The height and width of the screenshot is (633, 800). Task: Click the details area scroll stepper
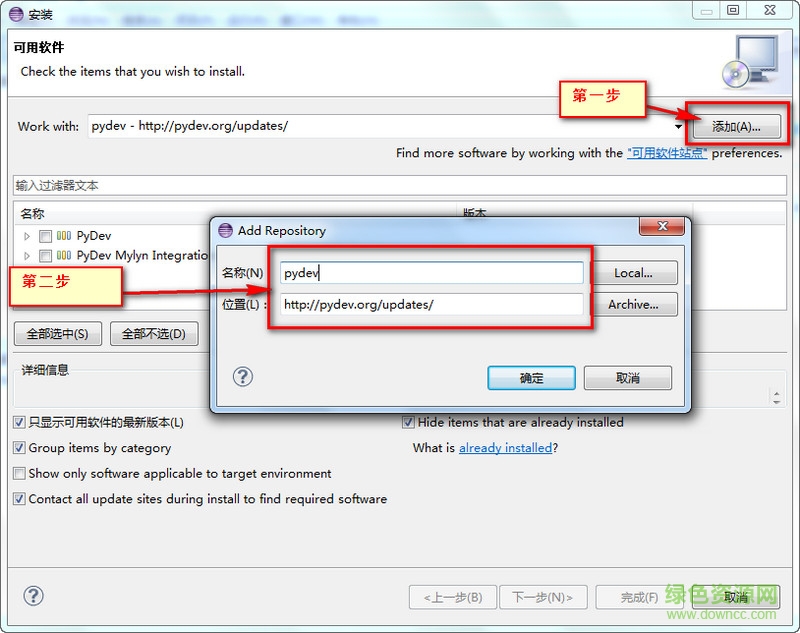point(776,397)
